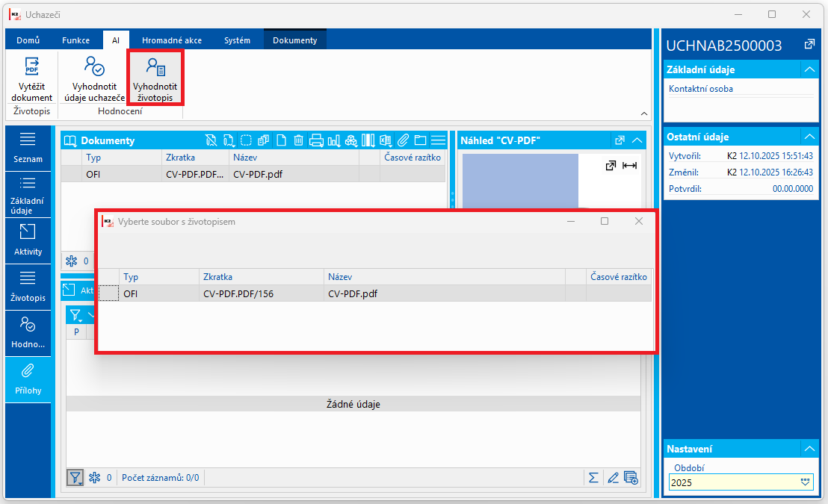Click the bar chart icon in Dokumenty toolbar
The image size is (828, 504).
[334, 140]
